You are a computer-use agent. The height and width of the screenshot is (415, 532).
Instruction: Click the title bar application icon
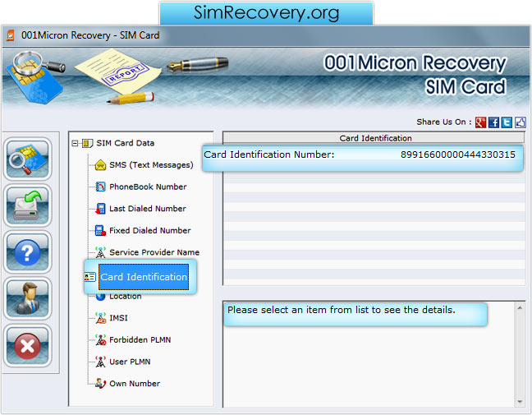11,35
